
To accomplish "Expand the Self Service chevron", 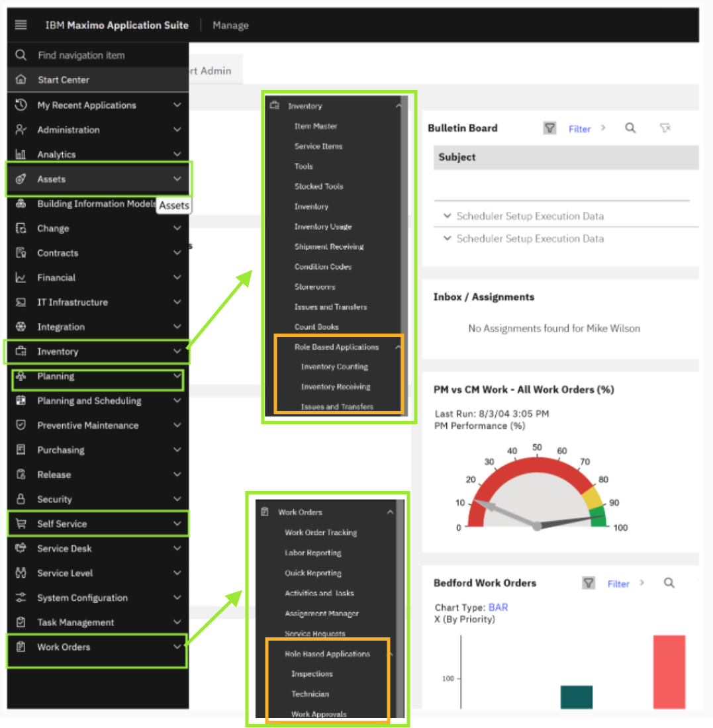I will (177, 523).
